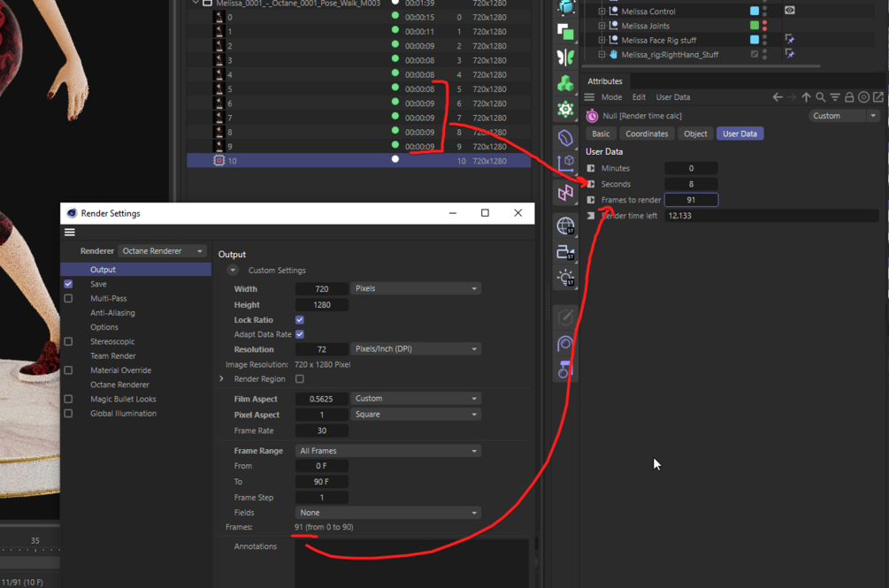Enable Magic Bullet Looks checkbox
Viewport: 889px width, 588px height.
click(x=69, y=400)
